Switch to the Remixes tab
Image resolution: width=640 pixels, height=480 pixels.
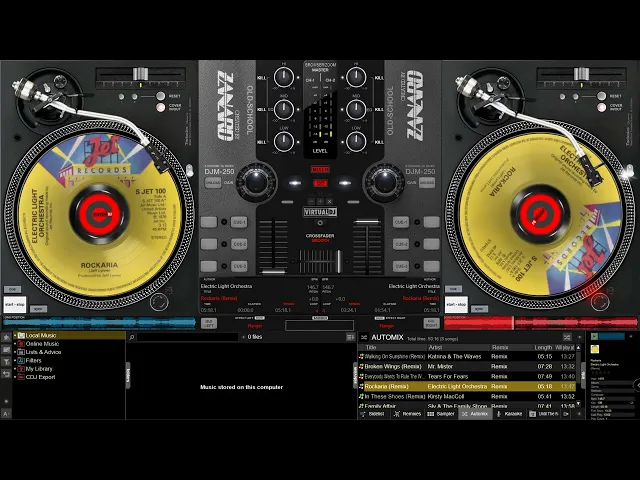click(407, 414)
